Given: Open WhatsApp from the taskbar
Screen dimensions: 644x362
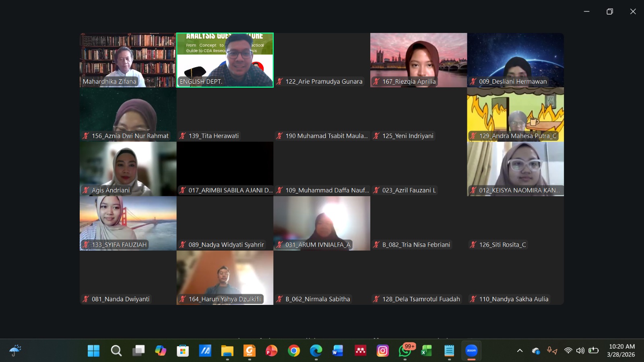Looking at the screenshot, I should coord(405,351).
